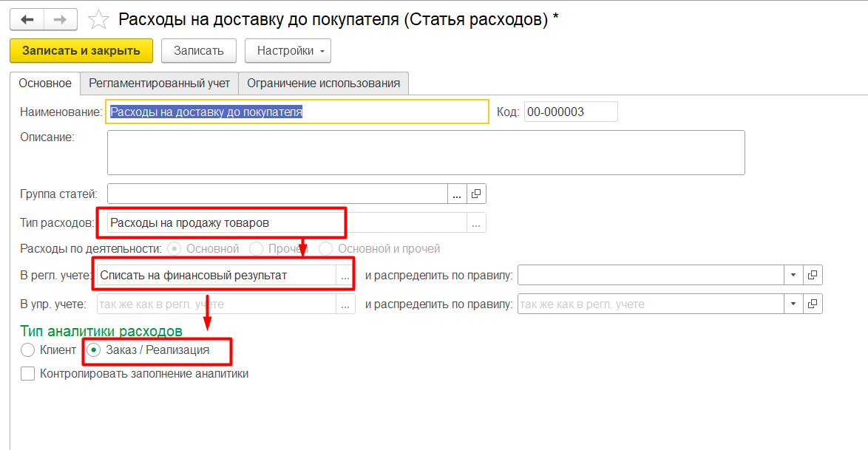Enable 'Контролировать заполнение аналитики' checkbox

click(x=27, y=374)
